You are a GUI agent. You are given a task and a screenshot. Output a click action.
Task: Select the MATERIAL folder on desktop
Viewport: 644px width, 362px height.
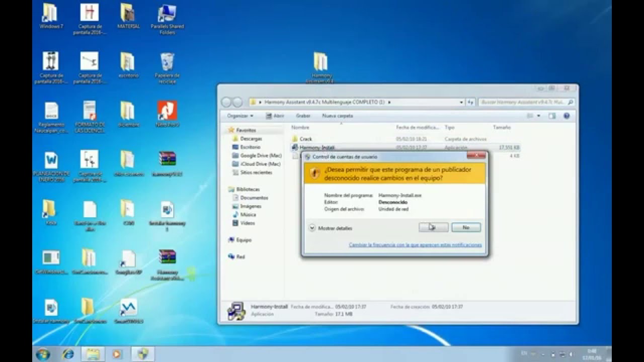coord(128,16)
